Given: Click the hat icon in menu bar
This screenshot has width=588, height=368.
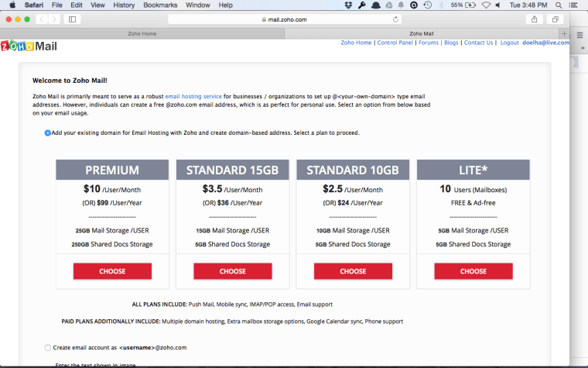Looking at the screenshot, I should 376,5.
